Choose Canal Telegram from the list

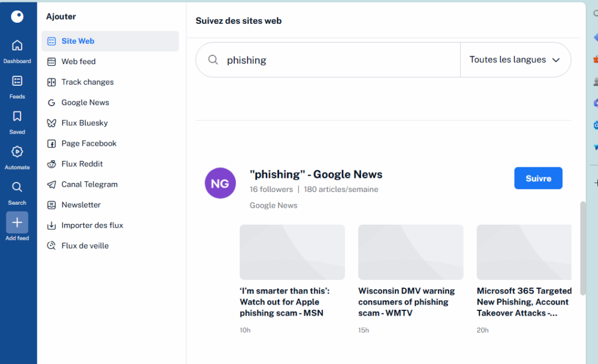click(89, 184)
